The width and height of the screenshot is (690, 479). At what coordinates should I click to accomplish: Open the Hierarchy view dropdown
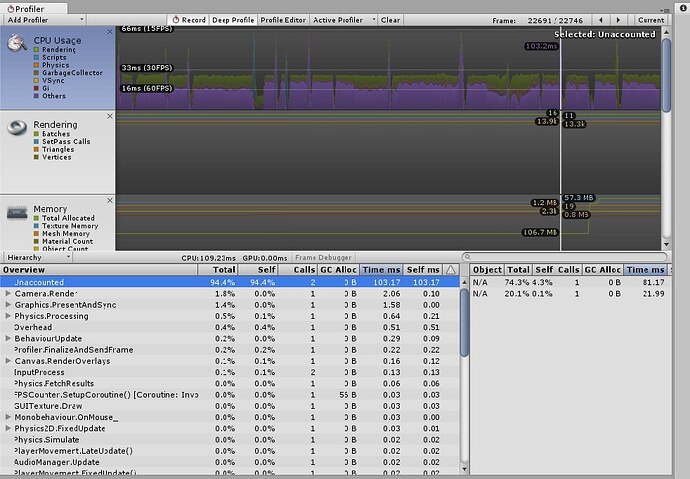37,257
